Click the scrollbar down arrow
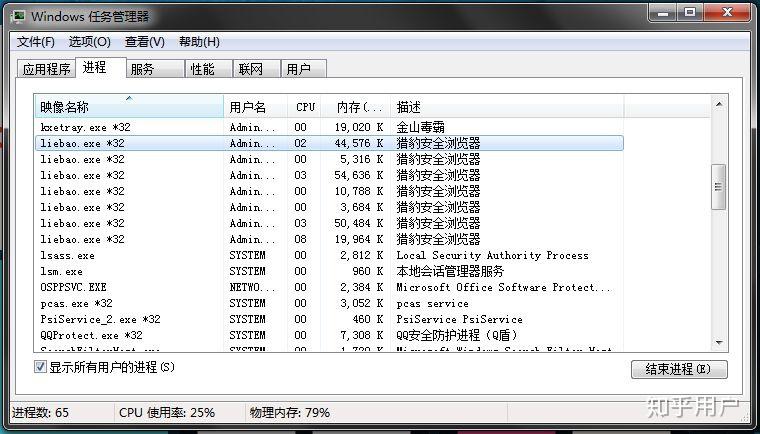This screenshot has width=760, height=434. tap(719, 342)
